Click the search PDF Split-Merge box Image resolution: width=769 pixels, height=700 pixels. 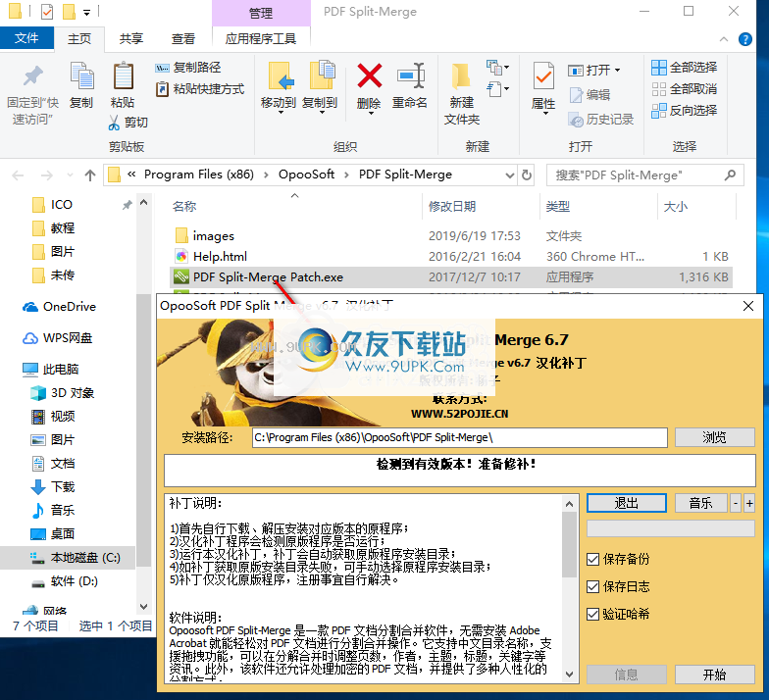tap(645, 175)
